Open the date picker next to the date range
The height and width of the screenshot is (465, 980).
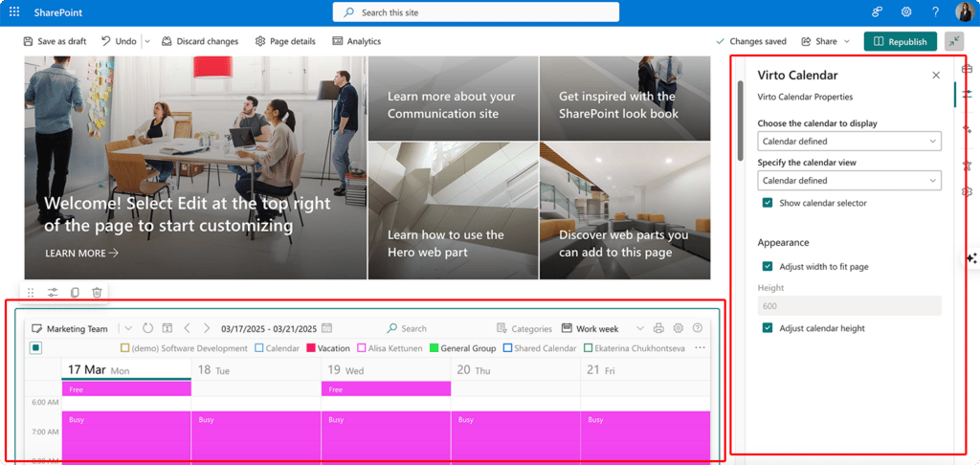coord(326,328)
